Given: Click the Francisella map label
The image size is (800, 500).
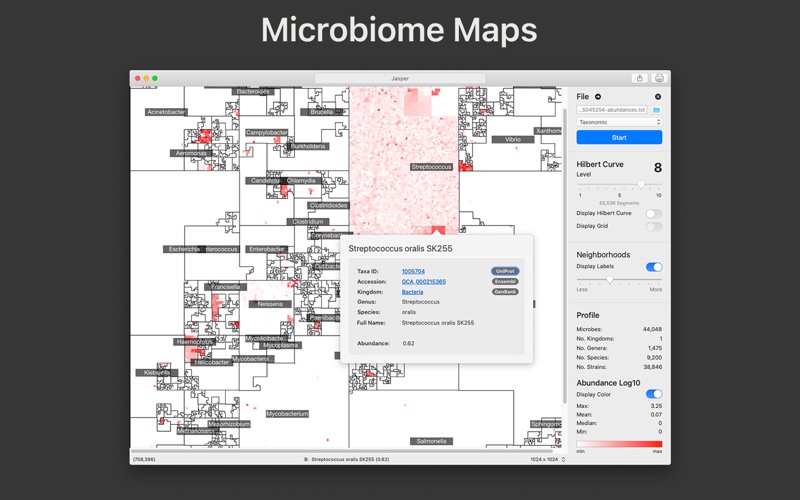Looking at the screenshot, I should 226,287.
